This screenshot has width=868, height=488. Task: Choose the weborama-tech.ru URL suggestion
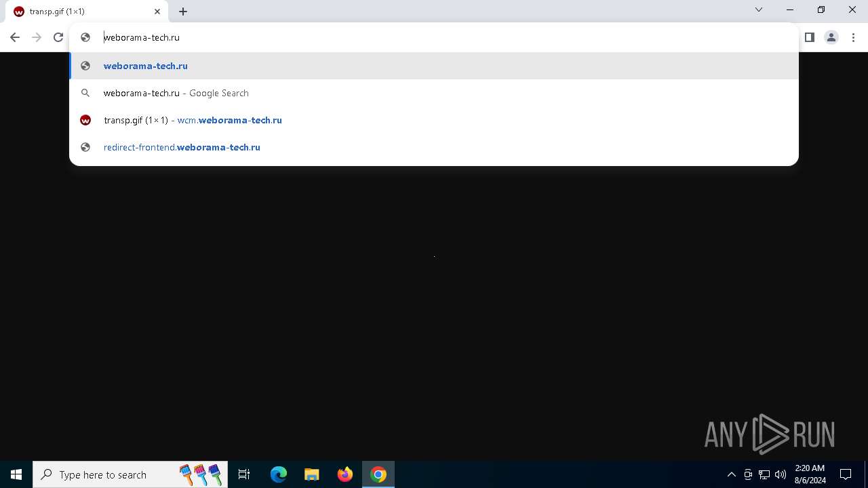pos(434,66)
